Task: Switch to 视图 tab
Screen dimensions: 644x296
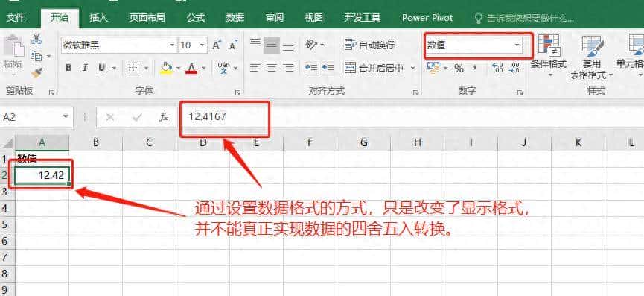Action: [313, 18]
